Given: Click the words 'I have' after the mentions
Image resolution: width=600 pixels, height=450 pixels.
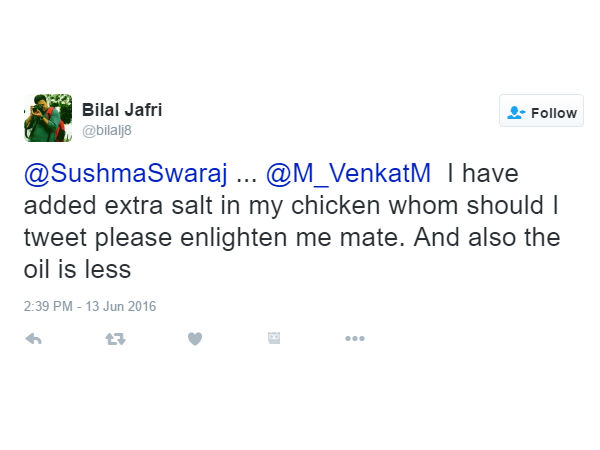Looking at the screenshot, I should [482, 174].
